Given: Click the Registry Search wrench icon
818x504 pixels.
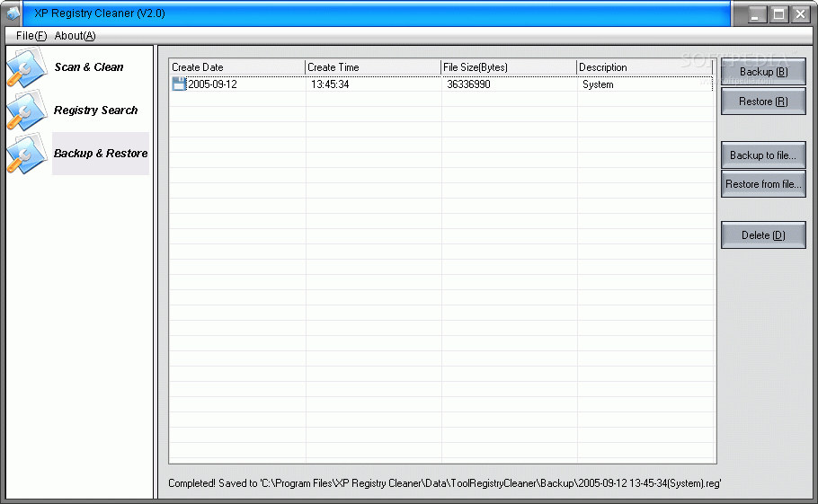Looking at the screenshot, I should pyautogui.click(x=27, y=110).
